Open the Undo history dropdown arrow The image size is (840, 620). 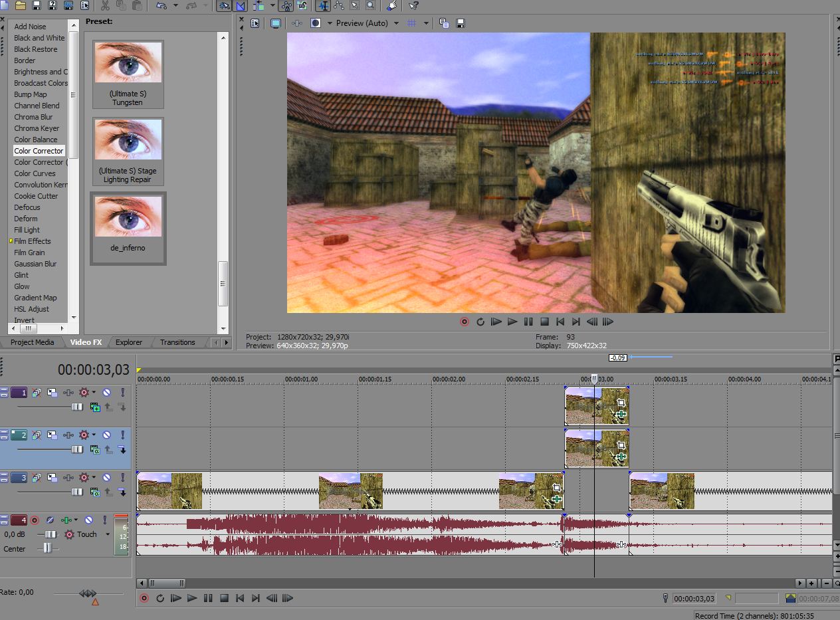175,5
